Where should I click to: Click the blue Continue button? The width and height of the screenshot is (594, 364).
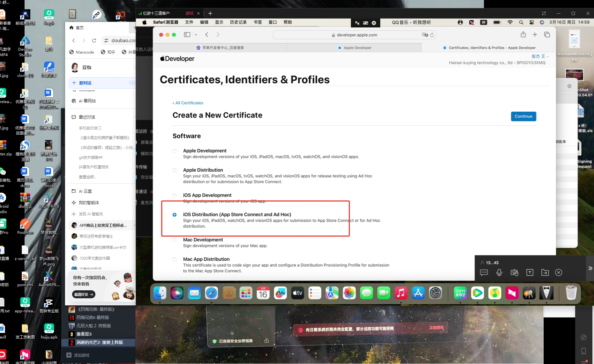coord(523,116)
